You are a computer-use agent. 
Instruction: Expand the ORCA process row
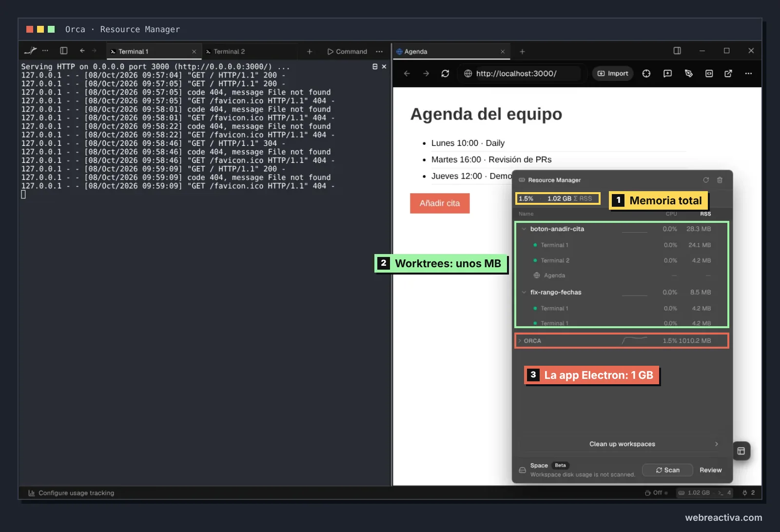coord(520,341)
